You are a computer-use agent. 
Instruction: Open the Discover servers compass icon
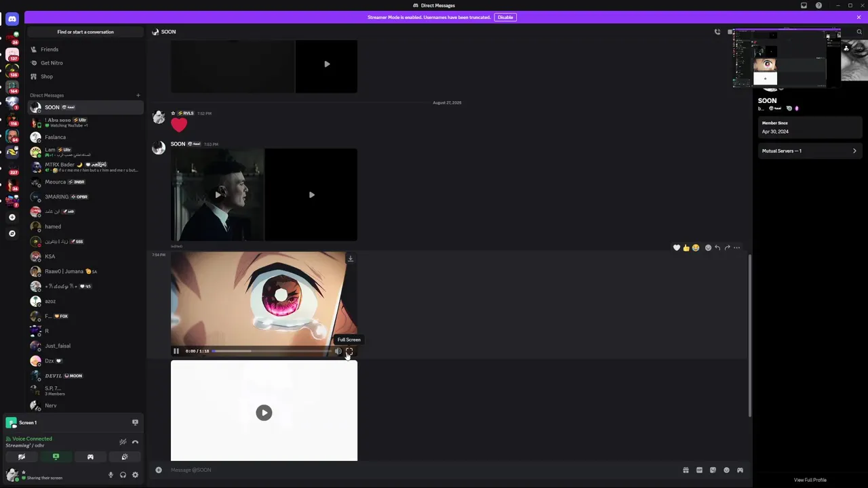click(x=12, y=233)
